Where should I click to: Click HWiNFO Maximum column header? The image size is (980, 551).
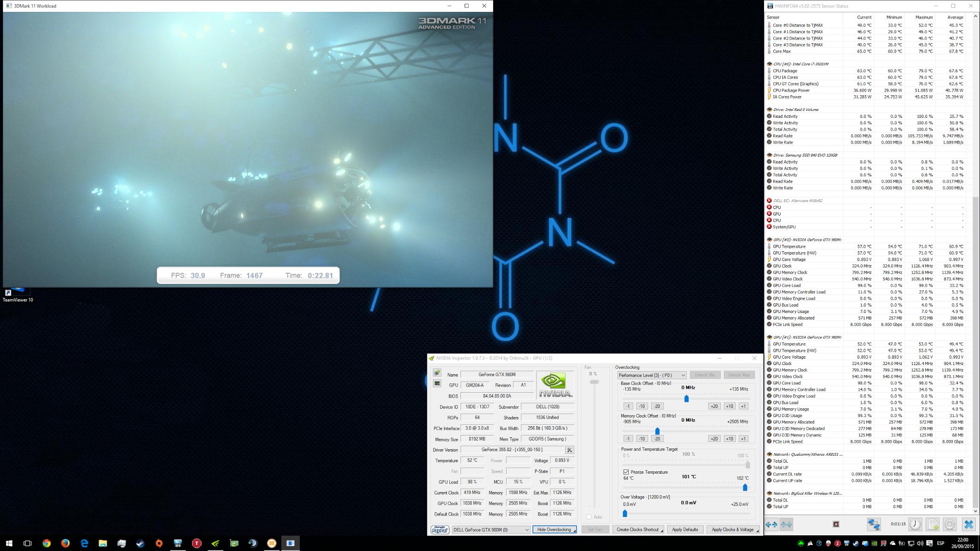coord(919,17)
